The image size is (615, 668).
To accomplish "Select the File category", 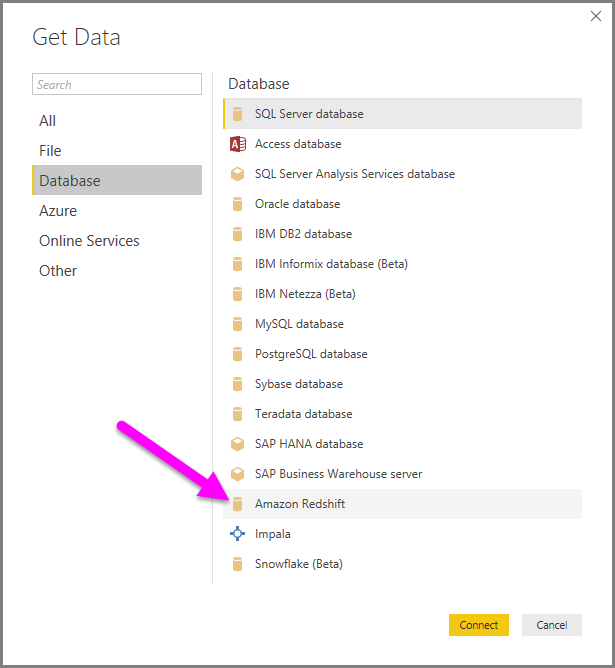I will coord(117,150).
